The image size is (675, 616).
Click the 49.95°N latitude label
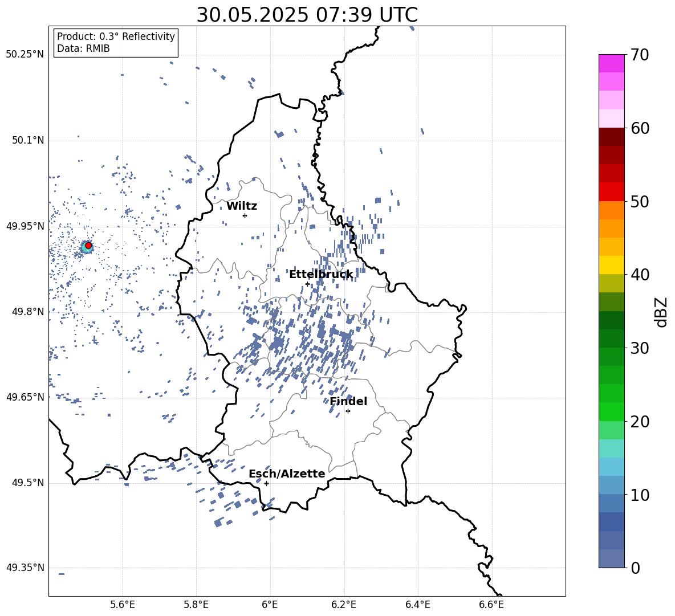point(25,226)
